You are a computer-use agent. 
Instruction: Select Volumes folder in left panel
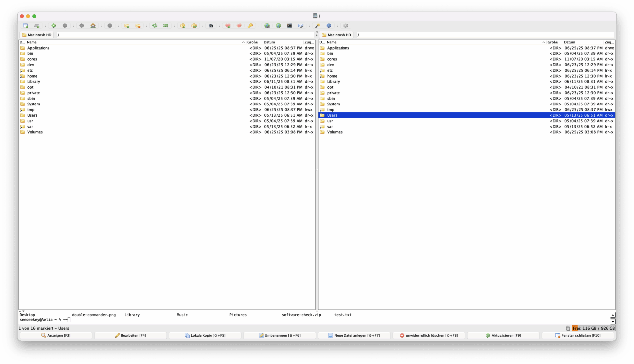pyautogui.click(x=35, y=132)
